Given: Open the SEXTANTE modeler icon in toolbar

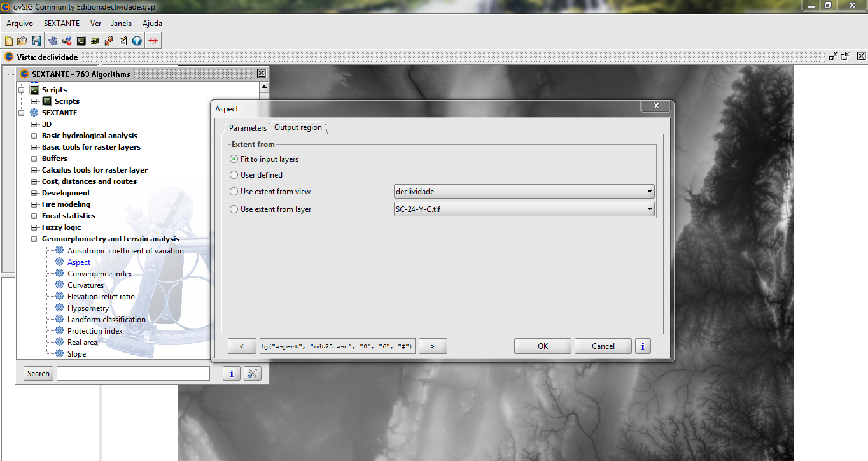Looking at the screenshot, I should coord(67,41).
